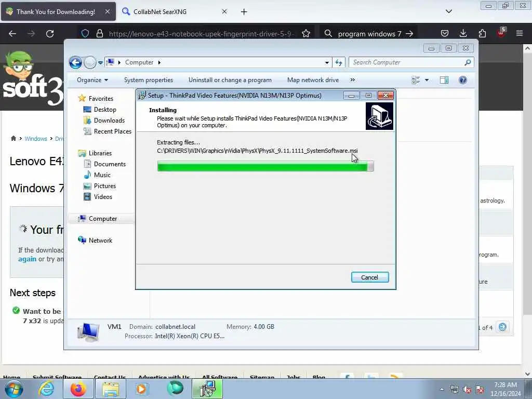
Task: Open Windows Explorer taskbar button
Action: [110, 389]
